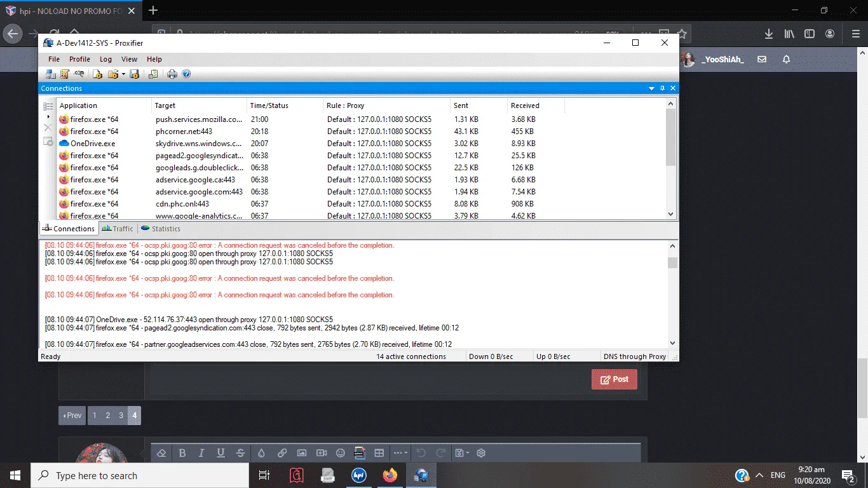Screen dimensions: 868x488
Task: Expand the Open Profile dropdown arrow
Action: pos(123,74)
